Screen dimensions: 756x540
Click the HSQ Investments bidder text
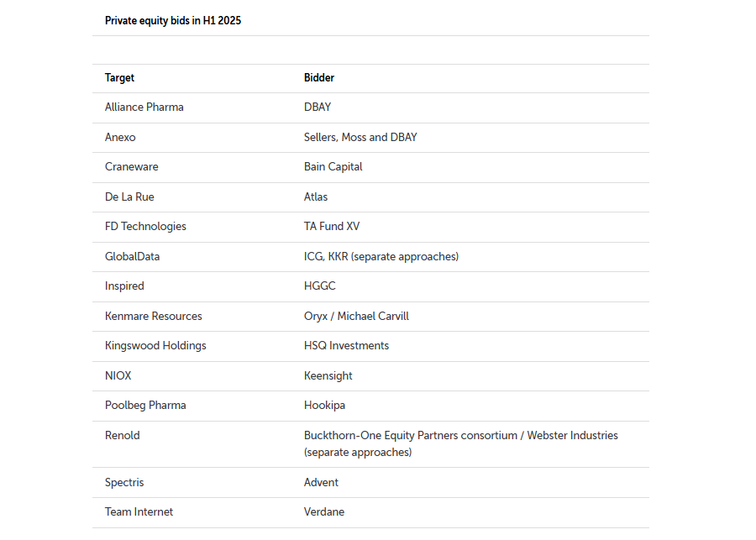(346, 346)
